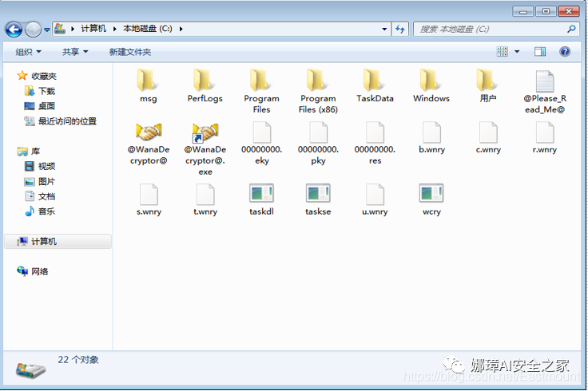The image size is (588, 391).
Task: Open the PerfLogs folder
Action: (x=205, y=86)
